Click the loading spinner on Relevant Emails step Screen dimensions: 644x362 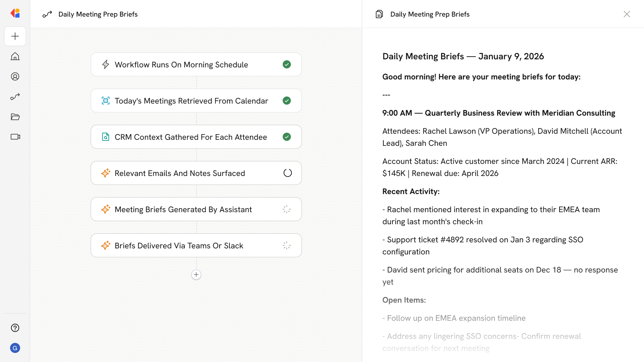287,173
